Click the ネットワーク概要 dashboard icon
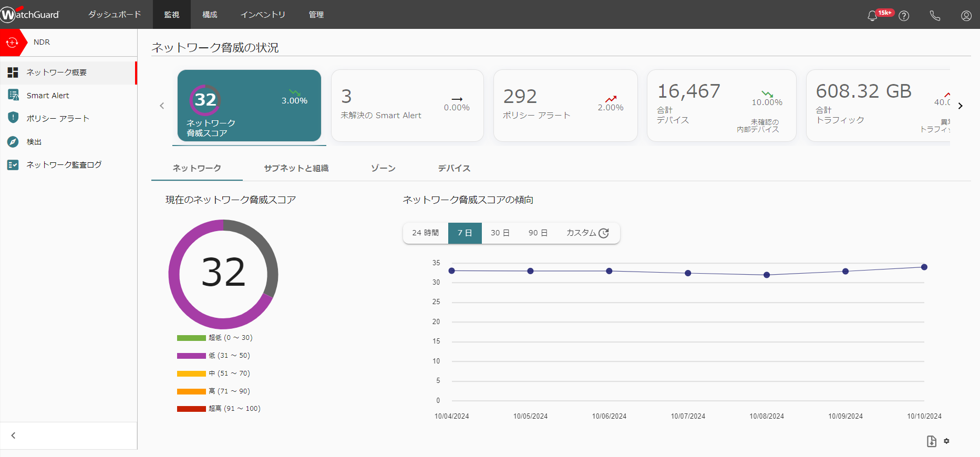 [13, 72]
